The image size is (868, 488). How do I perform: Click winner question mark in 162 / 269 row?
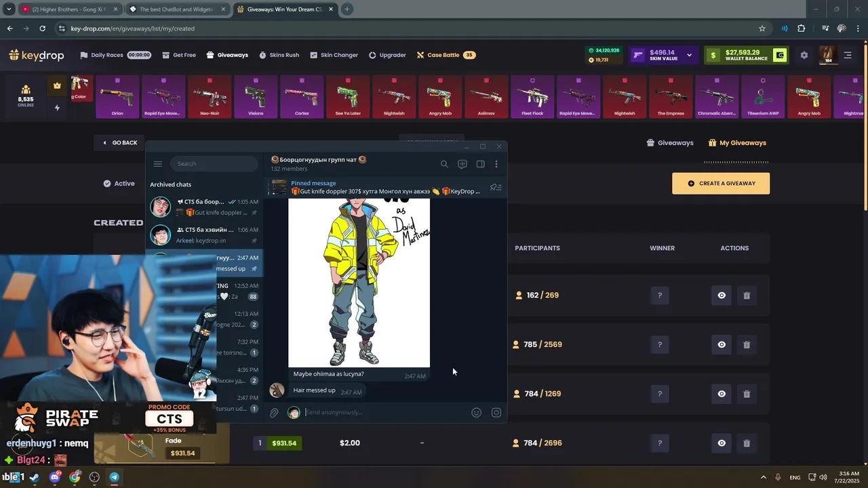660,296
